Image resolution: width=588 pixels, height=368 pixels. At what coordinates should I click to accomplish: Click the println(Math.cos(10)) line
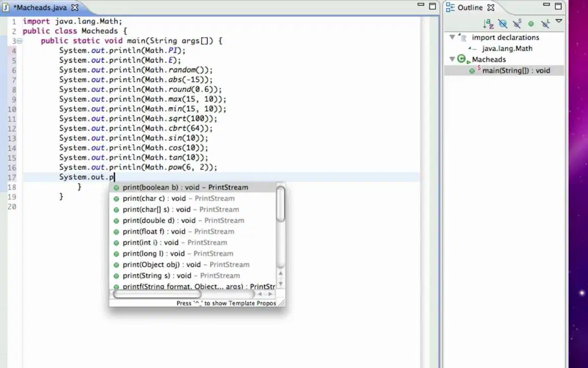click(x=134, y=148)
